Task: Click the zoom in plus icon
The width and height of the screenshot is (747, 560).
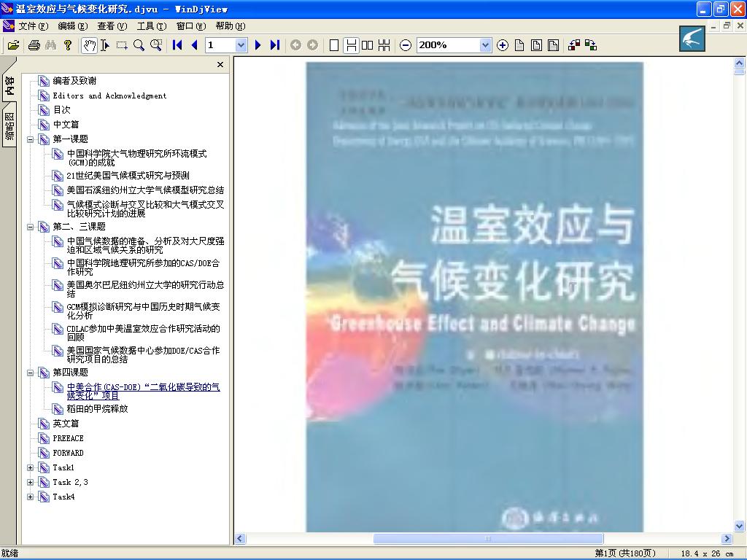Action: pos(502,45)
